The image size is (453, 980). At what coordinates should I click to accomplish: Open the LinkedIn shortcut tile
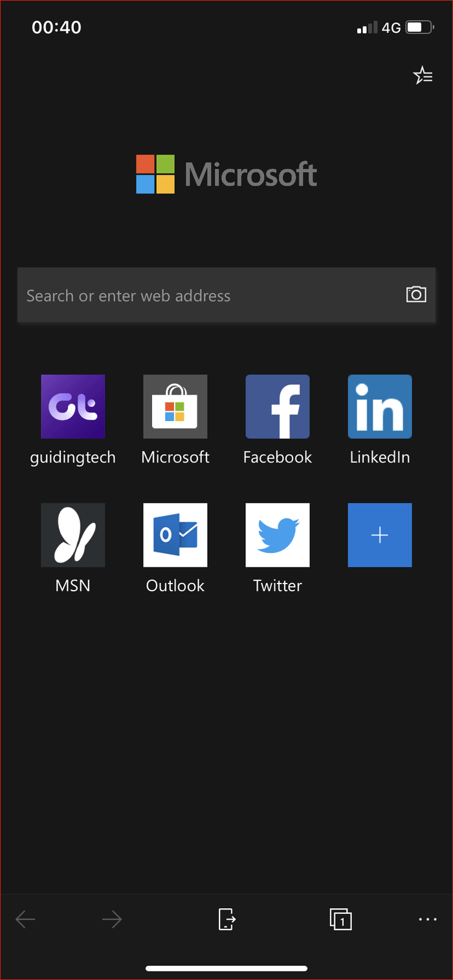[380, 406]
